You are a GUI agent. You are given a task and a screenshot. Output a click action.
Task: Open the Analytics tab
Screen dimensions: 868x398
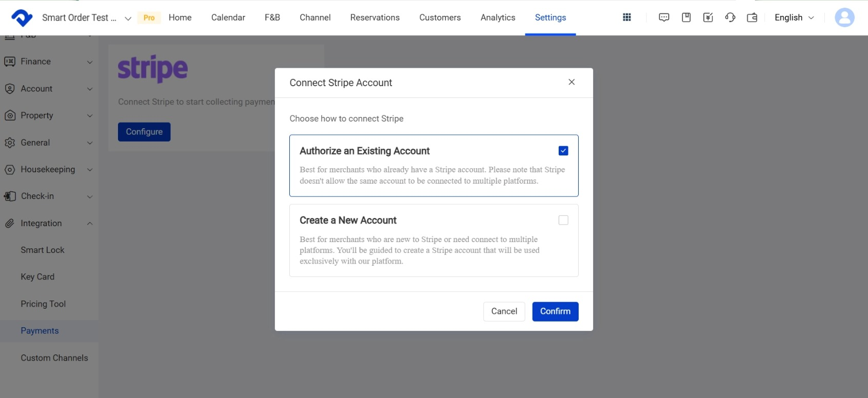coord(498,17)
